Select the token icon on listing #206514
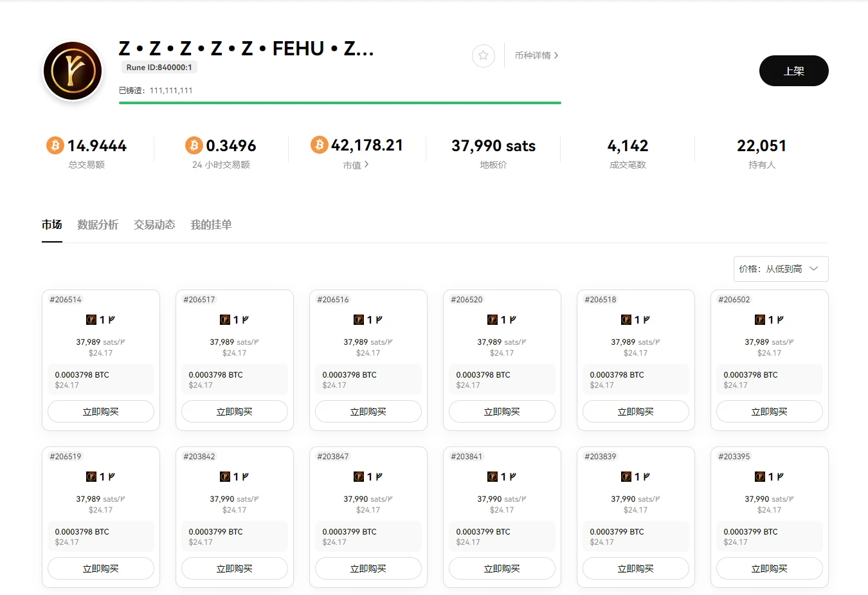Viewport: 868px width, 595px height. tap(91, 319)
